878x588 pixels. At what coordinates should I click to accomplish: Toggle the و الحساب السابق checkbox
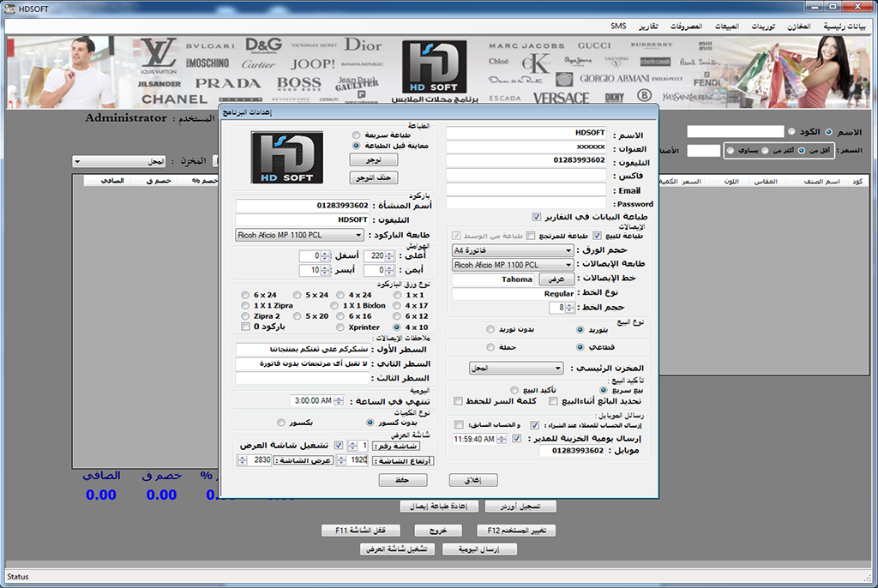[x=460, y=425]
